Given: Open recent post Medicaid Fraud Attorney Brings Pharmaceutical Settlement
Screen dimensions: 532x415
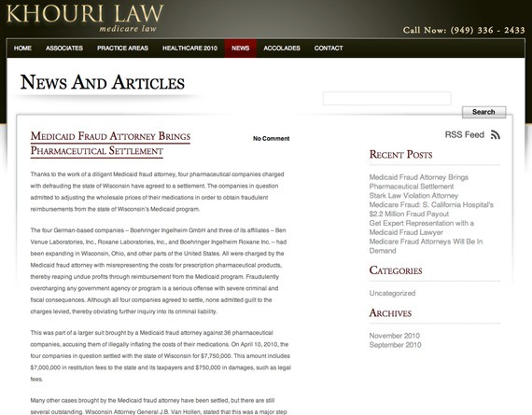Looking at the screenshot, I should (x=419, y=182).
